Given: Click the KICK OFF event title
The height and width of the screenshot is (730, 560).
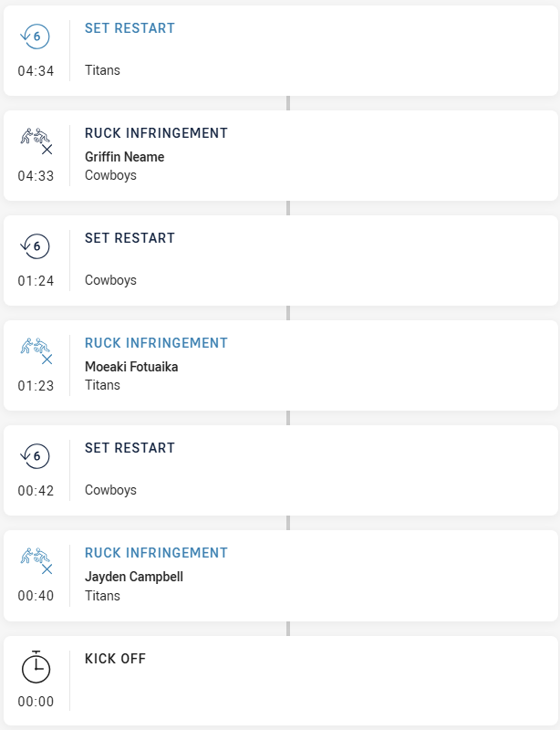Looking at the screenshot, I should click(x=115, y=659).
